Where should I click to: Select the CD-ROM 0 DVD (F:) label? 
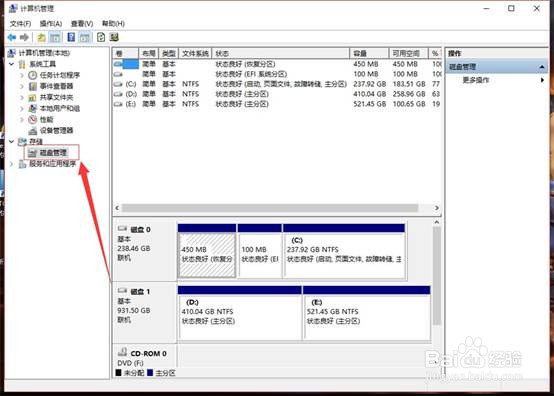[x=144, y=357]
